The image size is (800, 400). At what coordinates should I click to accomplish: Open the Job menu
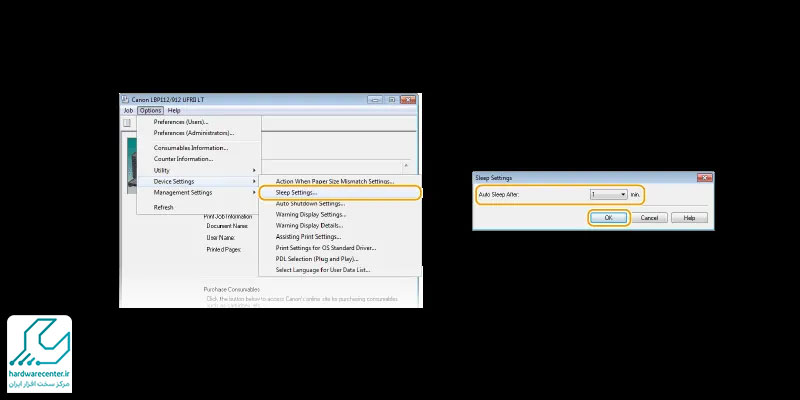128,110
